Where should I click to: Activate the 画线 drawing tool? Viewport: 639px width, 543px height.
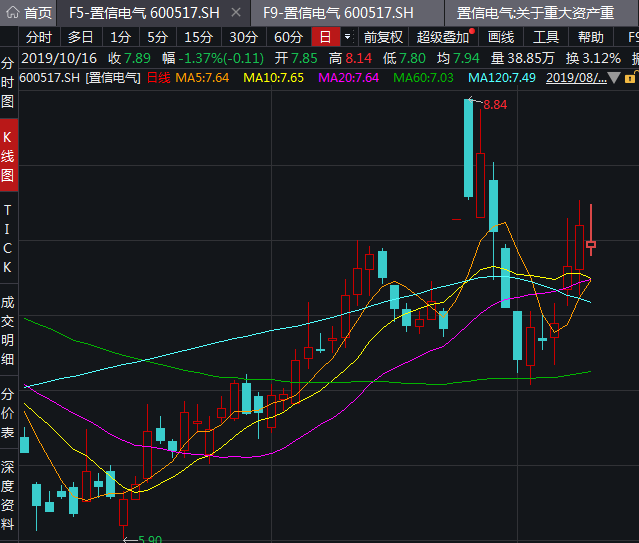501,37
